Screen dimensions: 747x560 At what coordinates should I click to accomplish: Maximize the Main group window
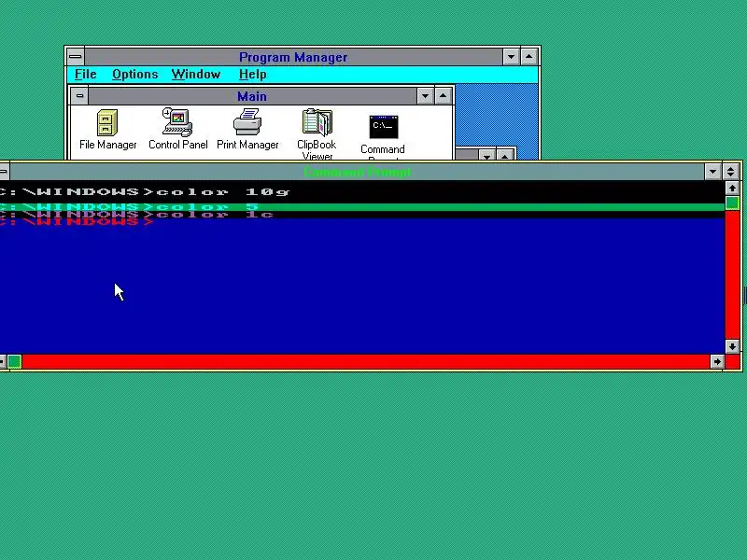click(443, 96)
